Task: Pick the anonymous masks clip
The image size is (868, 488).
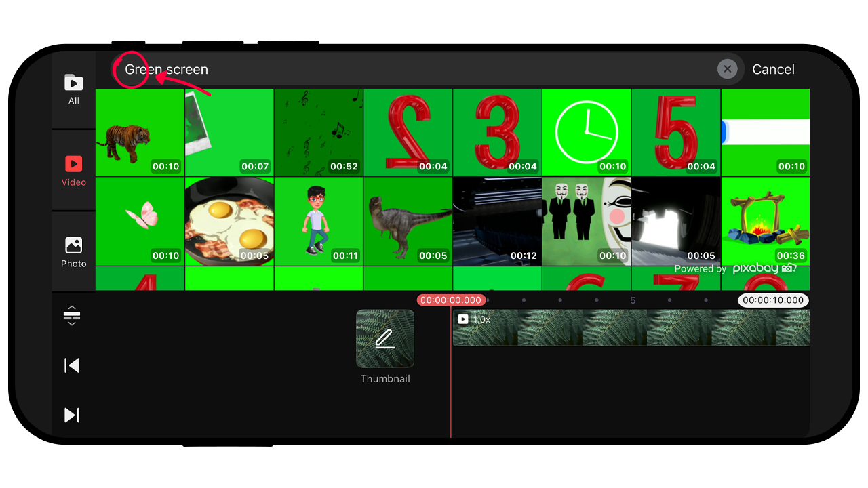Action: [587, 222]
